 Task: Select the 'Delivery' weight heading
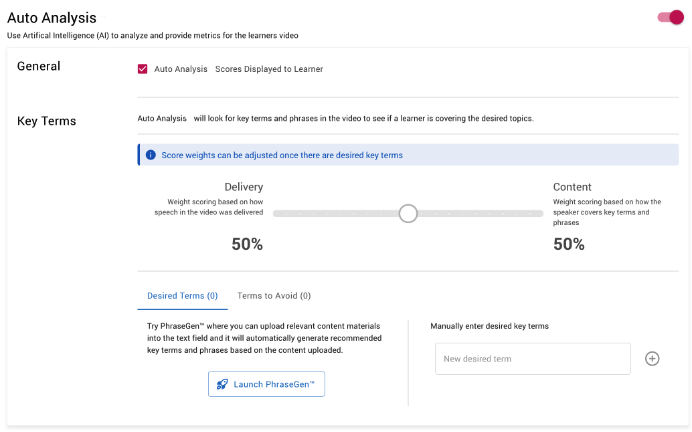(x=244, y=187)
